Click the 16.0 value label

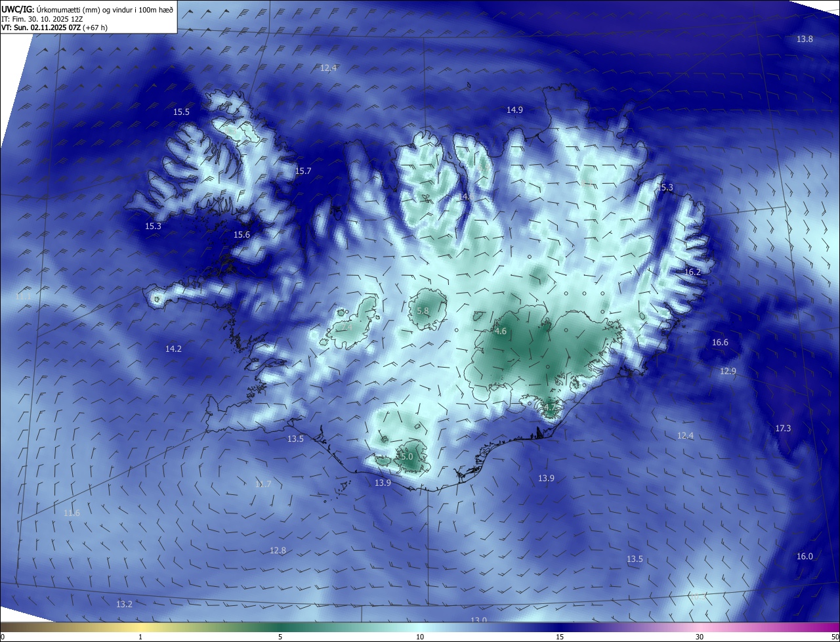click(805, 556)
